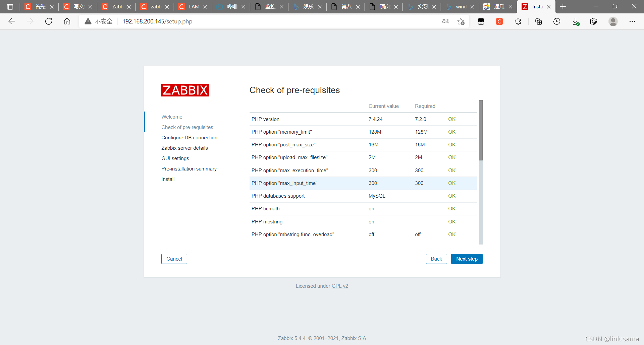Click the black mask extension icon
This screenshot has width=644, height=345.
coord(481,21)
